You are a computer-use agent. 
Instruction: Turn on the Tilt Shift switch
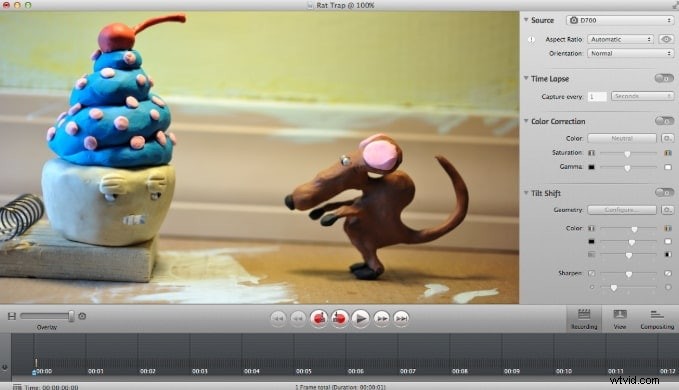(x=664, y=192)
